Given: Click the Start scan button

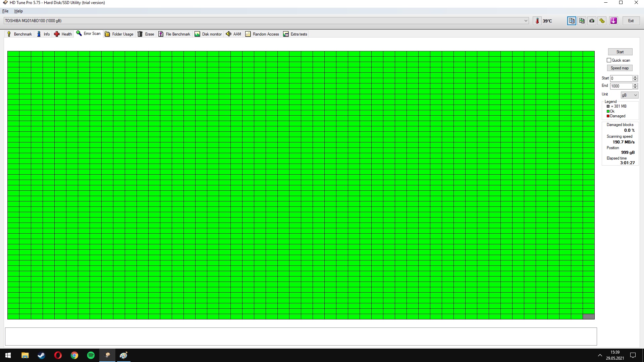Looking at the screenshot, I should pos(620,52).
